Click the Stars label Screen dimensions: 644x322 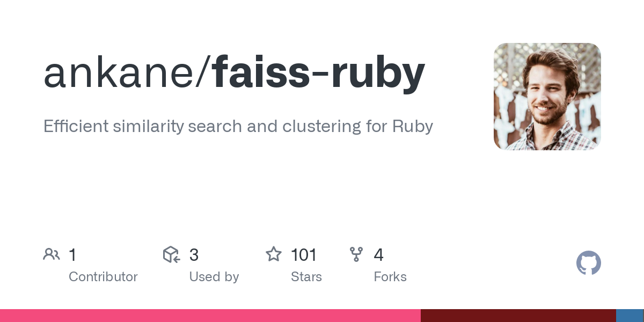(x=306, y=277)
